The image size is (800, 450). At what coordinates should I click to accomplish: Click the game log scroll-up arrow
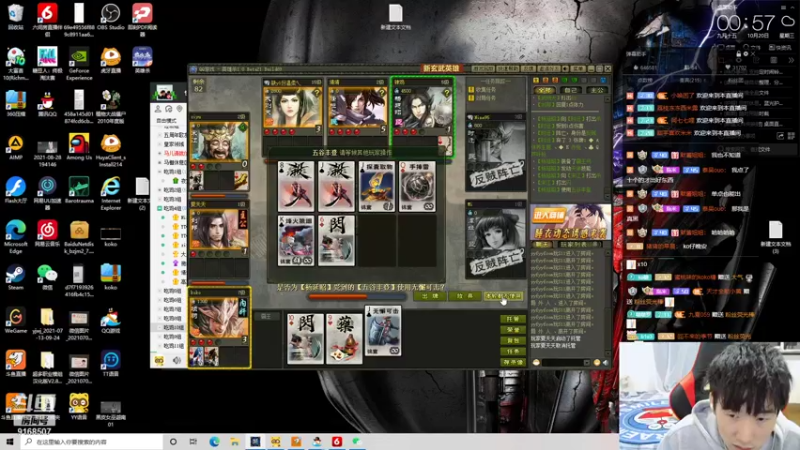point(608,100)
